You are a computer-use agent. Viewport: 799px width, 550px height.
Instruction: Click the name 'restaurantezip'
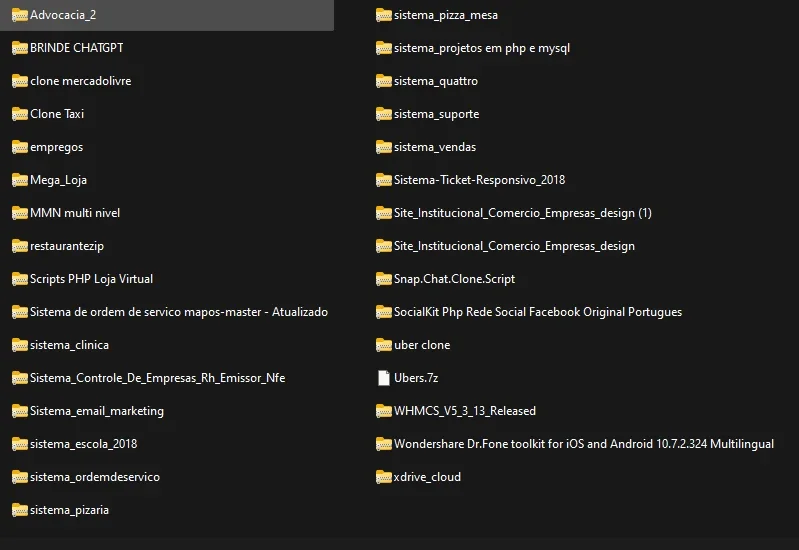coord(67,246)
